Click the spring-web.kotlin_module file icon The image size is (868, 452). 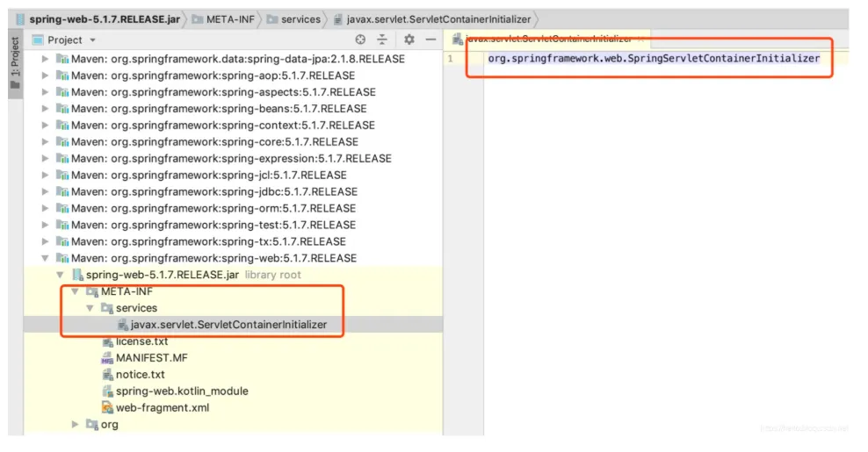coord(107,391)
